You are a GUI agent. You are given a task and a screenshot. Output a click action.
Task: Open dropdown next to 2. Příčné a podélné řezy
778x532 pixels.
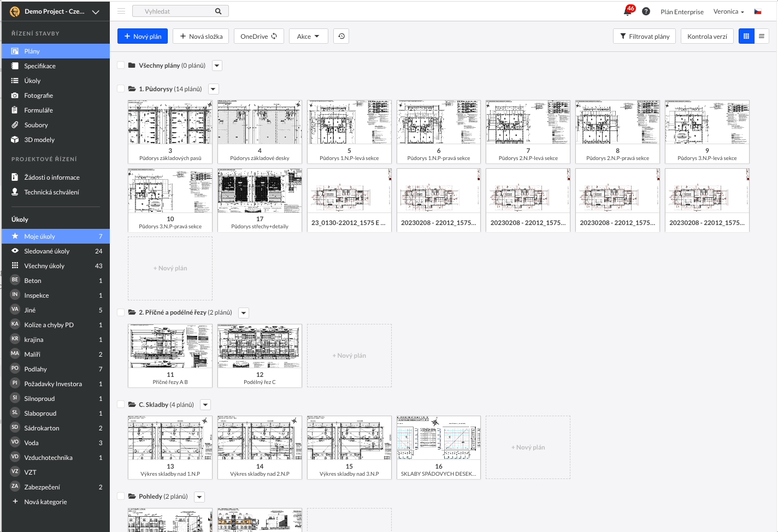pos(244,313)
